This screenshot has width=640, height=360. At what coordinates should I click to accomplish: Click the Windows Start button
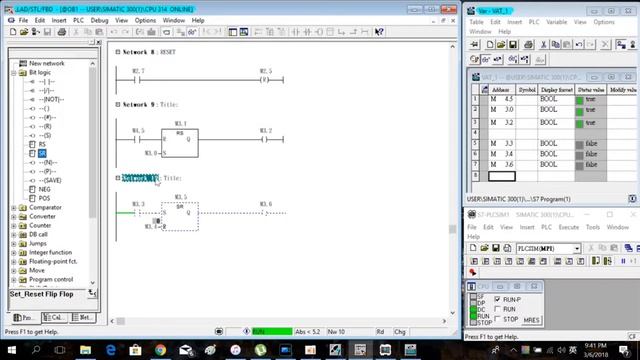[11, 350]
